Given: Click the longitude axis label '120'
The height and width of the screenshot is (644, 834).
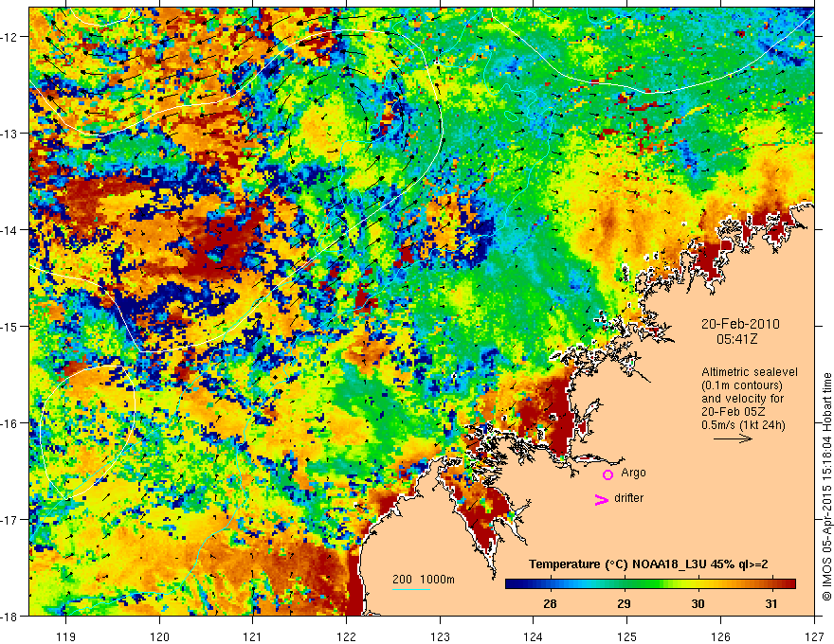Looking at the screenshot, I should (159, 636).
